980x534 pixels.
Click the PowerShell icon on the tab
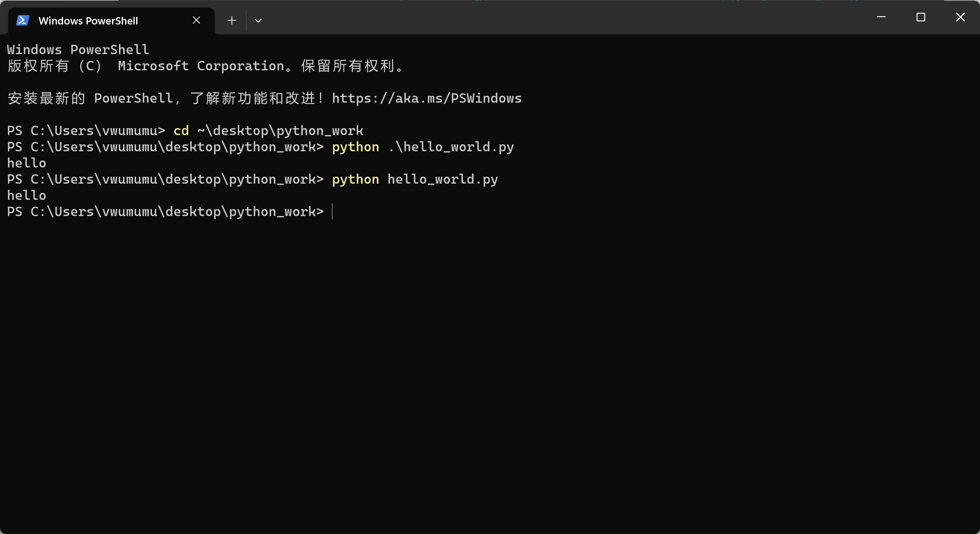pyautogui.click(x=23, y=21)
